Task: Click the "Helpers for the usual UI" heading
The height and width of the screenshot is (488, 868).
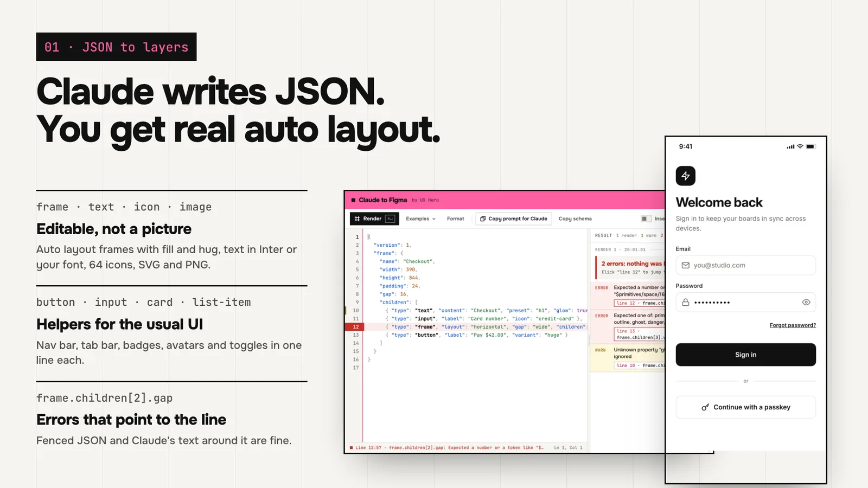Action: point(119,324)
